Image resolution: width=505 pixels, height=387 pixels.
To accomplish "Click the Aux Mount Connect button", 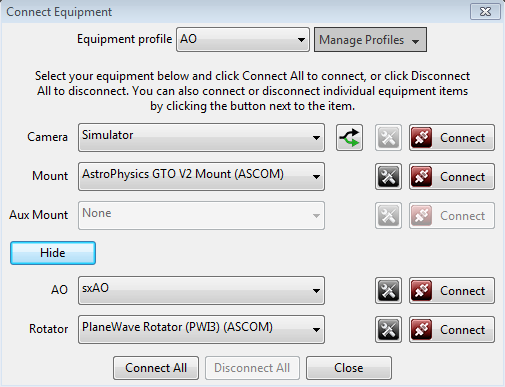I will (452, 216).
